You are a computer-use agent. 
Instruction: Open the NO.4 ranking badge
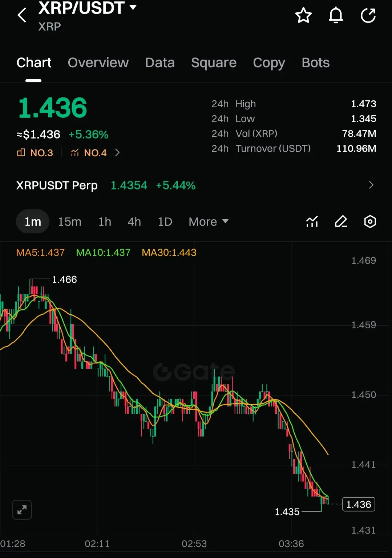(89, 153)
